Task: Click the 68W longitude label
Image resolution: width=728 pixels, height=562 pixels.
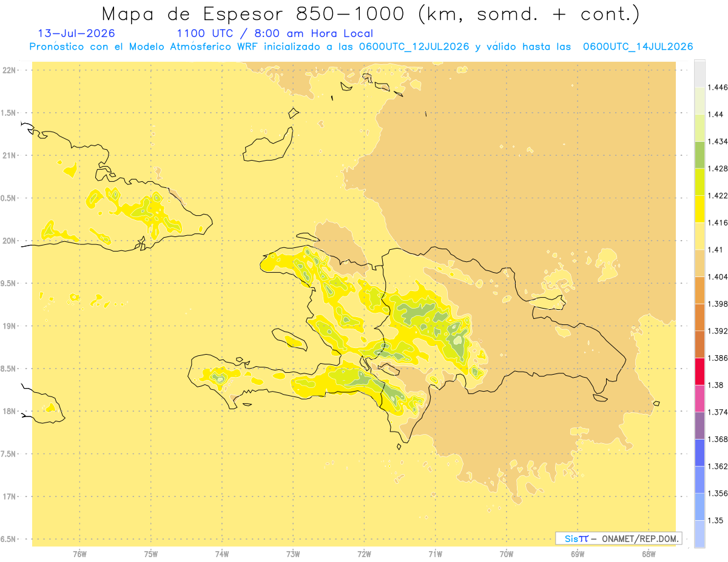Action: coord(649,555)
